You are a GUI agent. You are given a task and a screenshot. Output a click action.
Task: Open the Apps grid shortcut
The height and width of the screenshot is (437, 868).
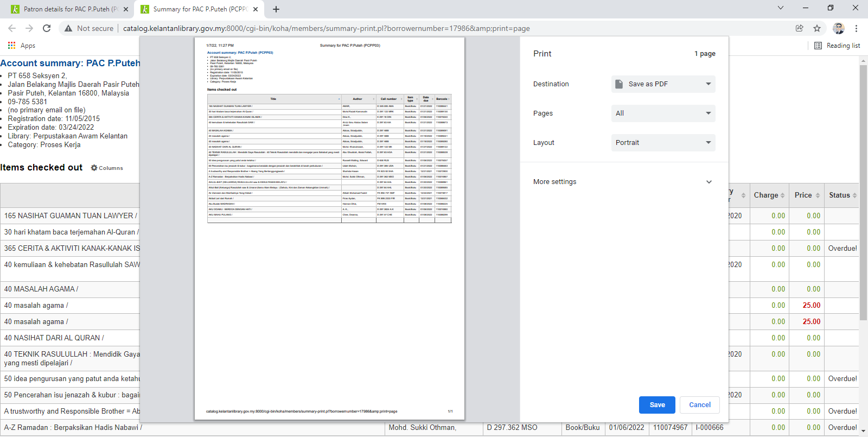click(22, 46)
